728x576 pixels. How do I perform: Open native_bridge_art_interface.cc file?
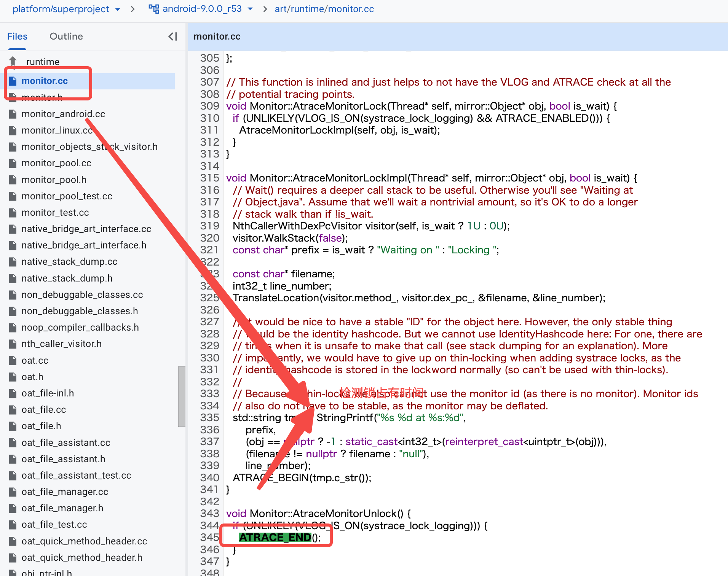(x=86, y=229)
